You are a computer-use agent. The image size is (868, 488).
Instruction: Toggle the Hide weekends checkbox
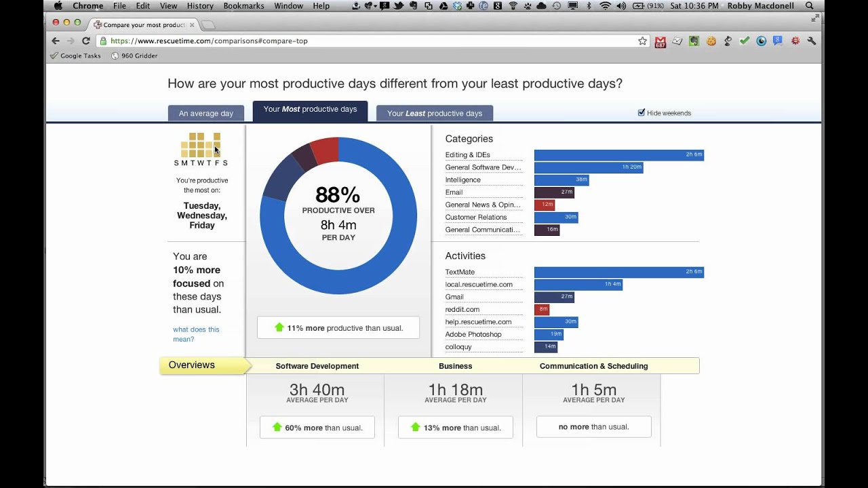pos(642,113)
